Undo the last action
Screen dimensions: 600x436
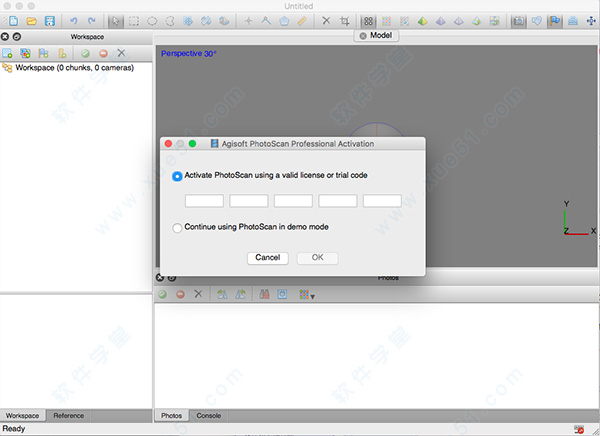click(x=73, y=21)
